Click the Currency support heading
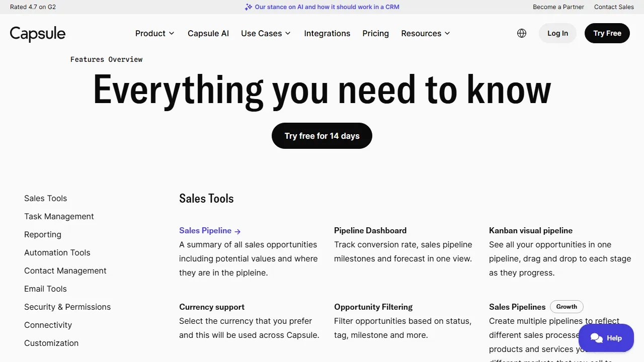The image size is (644, 362). click(x=212, y=307)
